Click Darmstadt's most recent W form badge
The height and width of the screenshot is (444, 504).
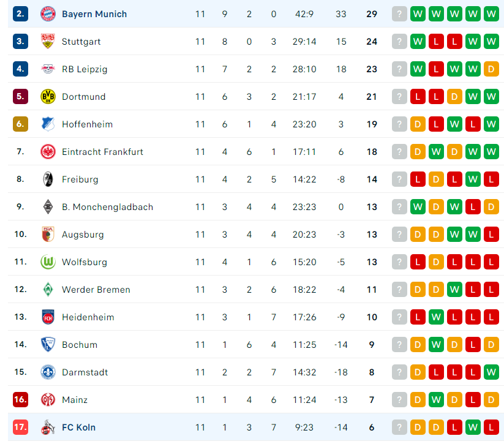[x=491, y=372]
